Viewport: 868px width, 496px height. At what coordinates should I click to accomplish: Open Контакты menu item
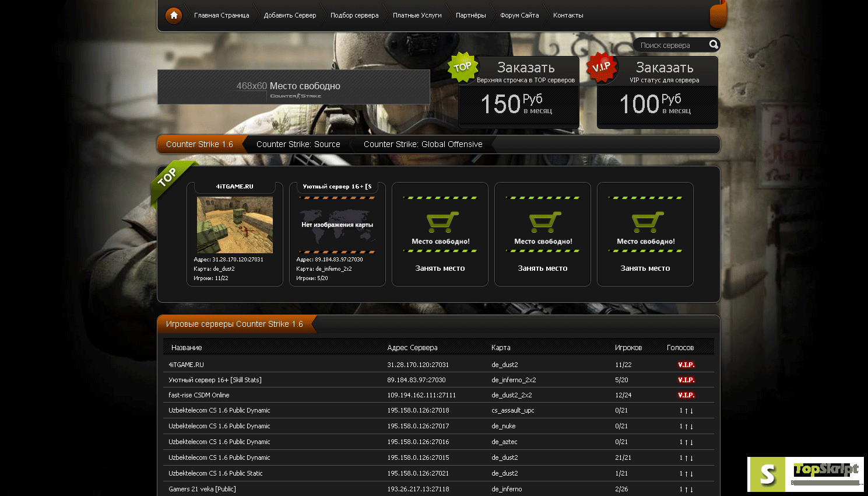click(x=568, y=15)
